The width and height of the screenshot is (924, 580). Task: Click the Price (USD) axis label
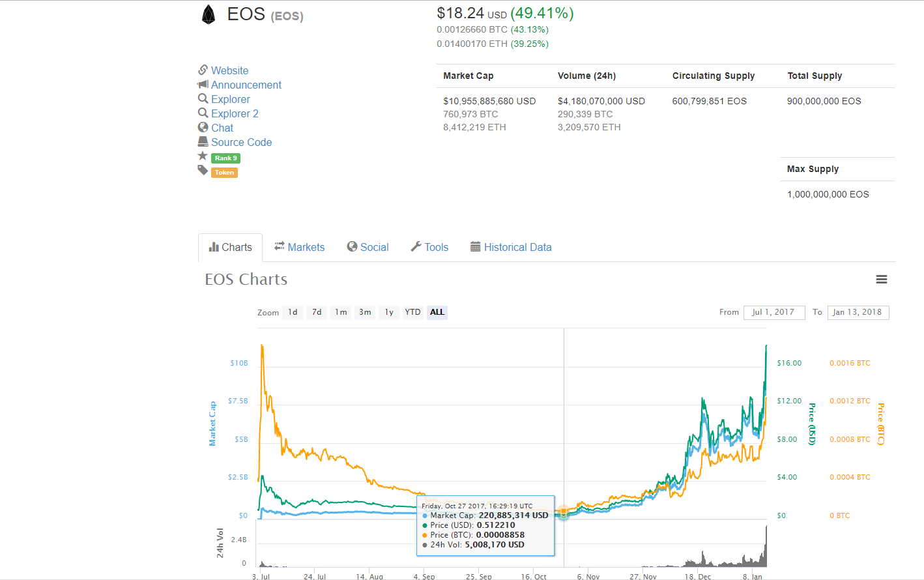[x=812, y=424]
